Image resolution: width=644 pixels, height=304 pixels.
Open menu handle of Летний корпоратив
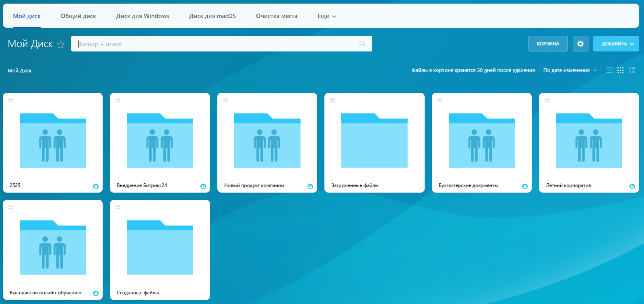(x=547, y=100)
